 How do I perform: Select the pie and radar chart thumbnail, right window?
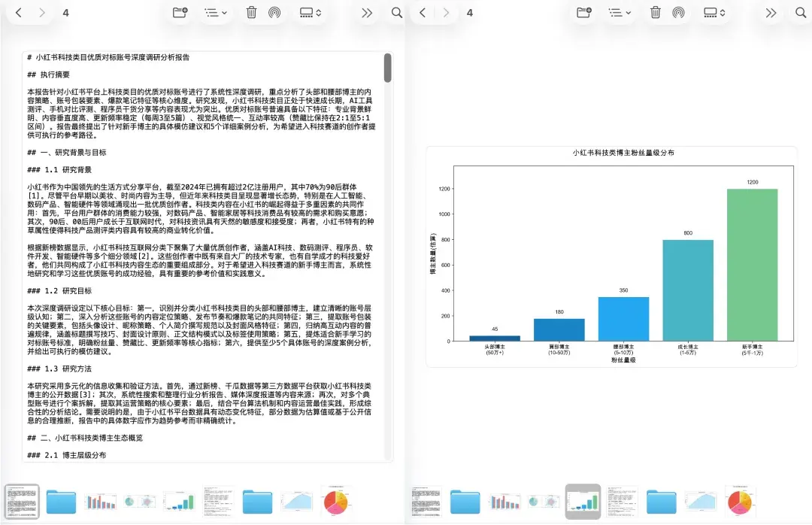pyautogui.click(x=544, y=502)
